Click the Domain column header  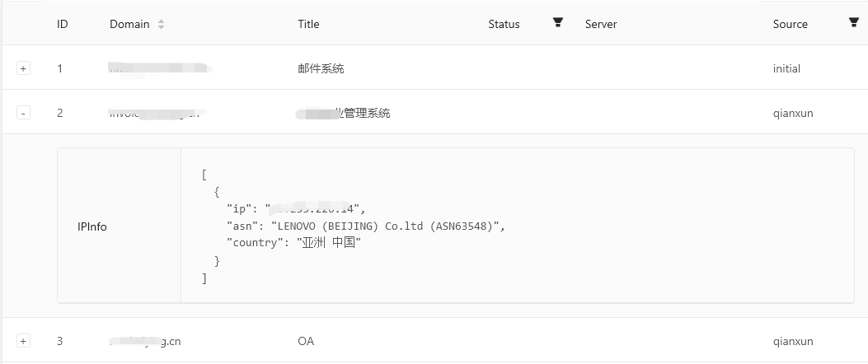pos(129,24)
